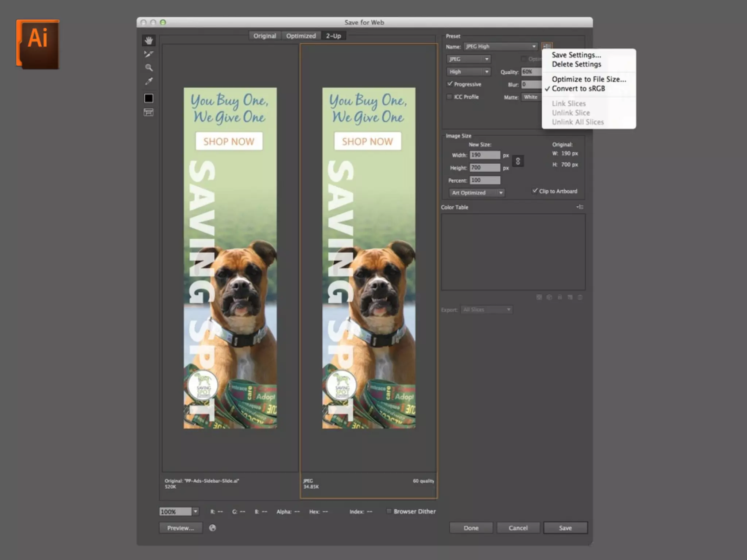
Task: Click the Width input field
Action: pos(484,155)
